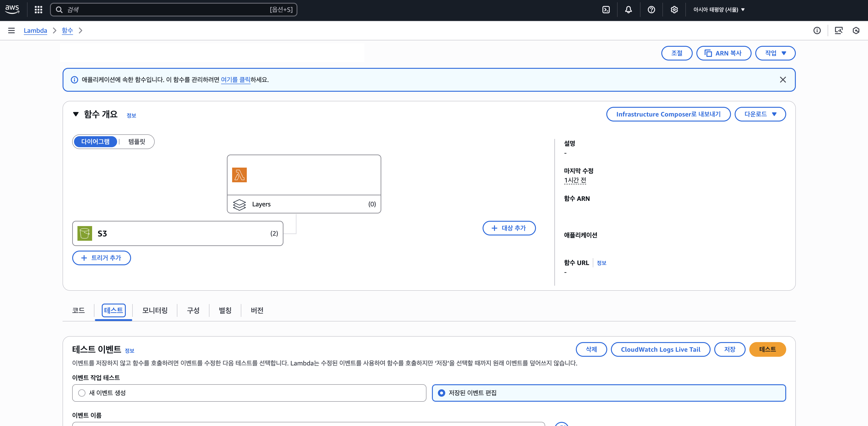Image resolution: width=868 pixels, height=426 pixels.
Task: Launch the CloudShell terminal icon
Action: [x=606, y=10]
